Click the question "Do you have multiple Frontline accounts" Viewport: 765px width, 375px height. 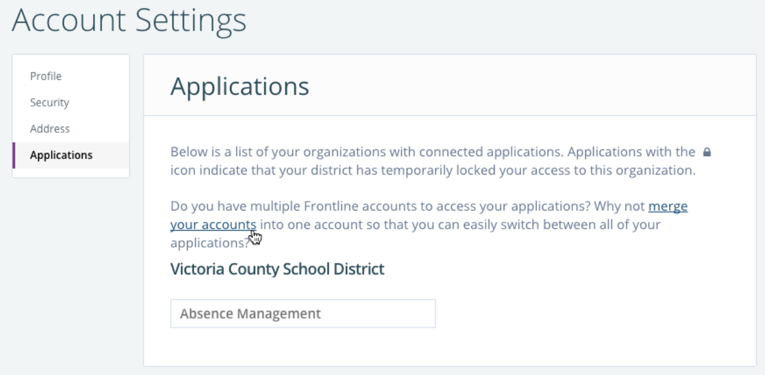[x=381, y=206]
